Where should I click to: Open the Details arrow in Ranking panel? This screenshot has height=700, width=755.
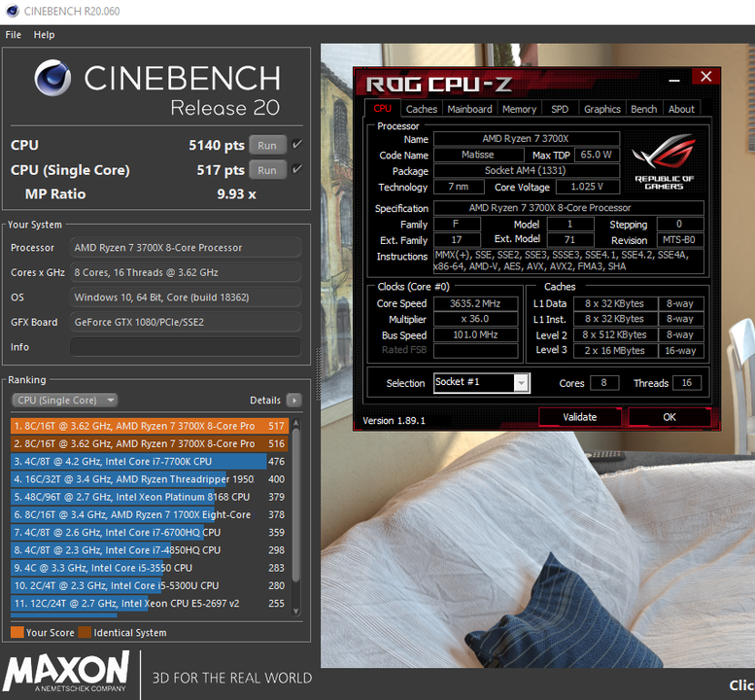click(x=293, y=400)
